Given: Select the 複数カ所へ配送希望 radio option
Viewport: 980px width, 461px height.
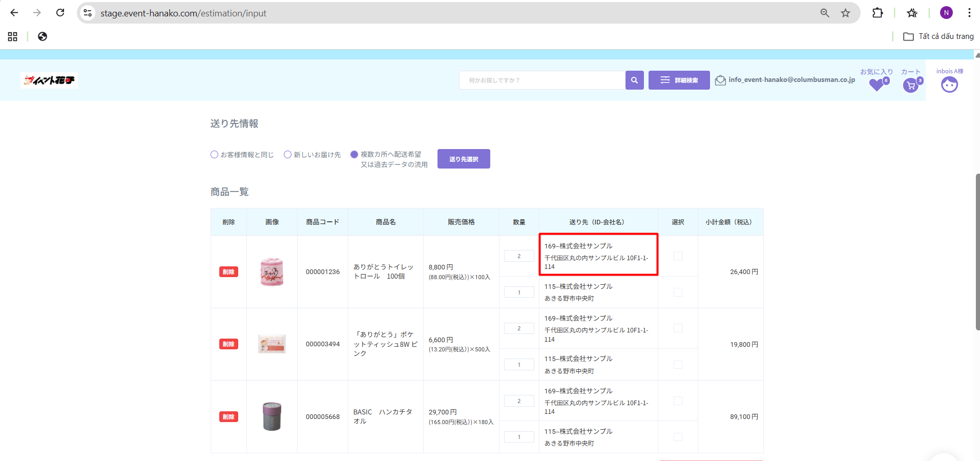Looking at the screenshot, I should pos(354,155).
